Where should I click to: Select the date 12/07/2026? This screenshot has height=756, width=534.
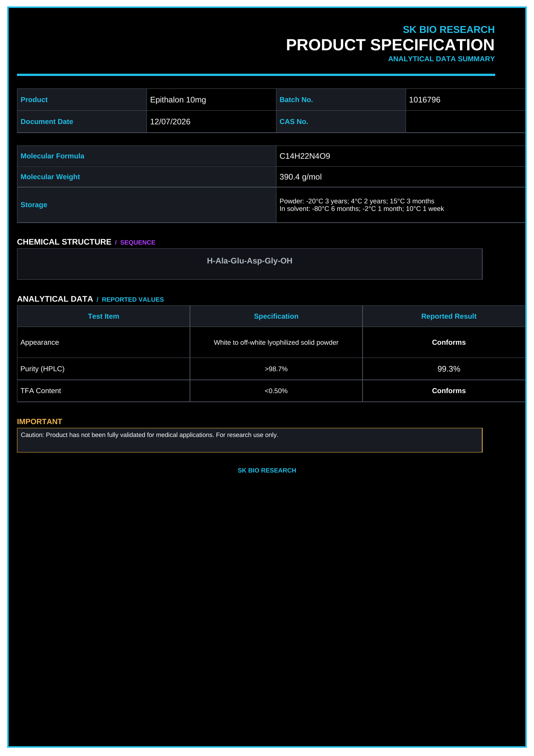(170, 122)
